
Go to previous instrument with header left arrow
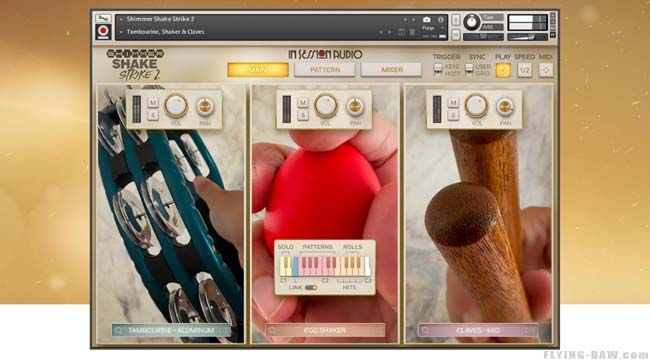click(405, 19)
